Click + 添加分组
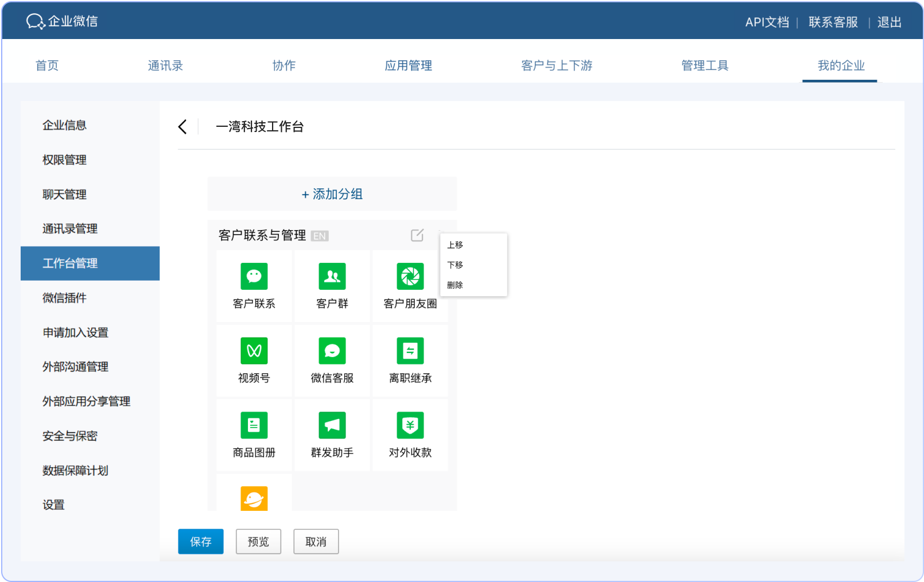 (332, 194)
